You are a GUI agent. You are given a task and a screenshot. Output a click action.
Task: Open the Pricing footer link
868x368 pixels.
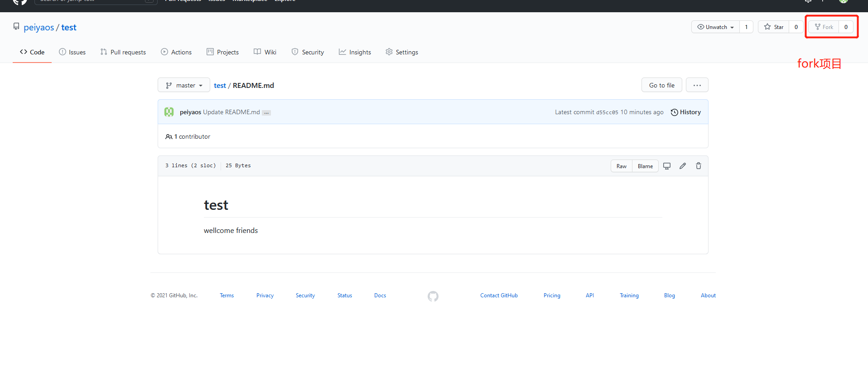(x=552, y=295)
